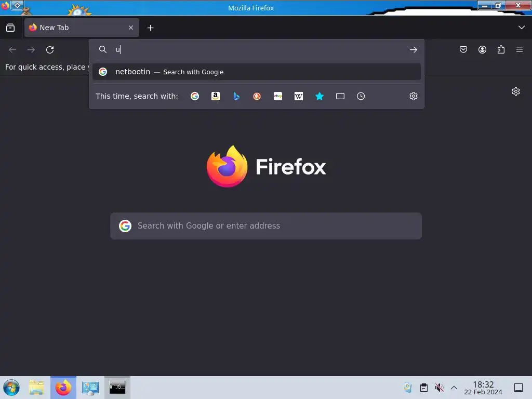Click the Search with Google page box
This screenshot has height=399, width=532.
[266, 226]
